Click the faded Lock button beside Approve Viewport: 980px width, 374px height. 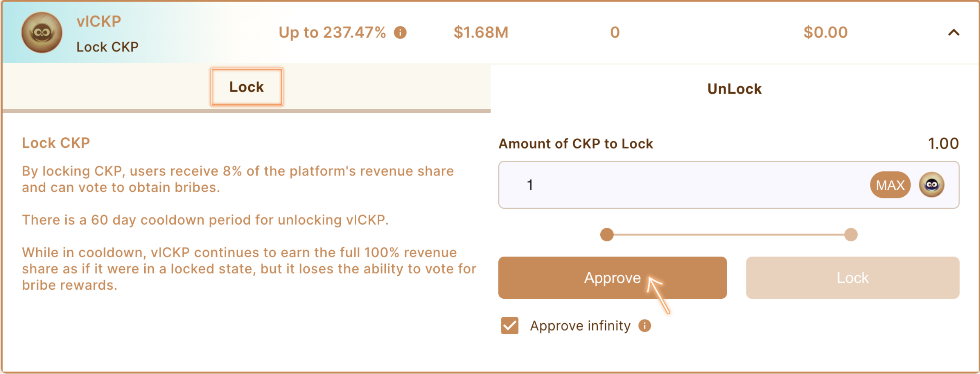click(x=852, y=278)
